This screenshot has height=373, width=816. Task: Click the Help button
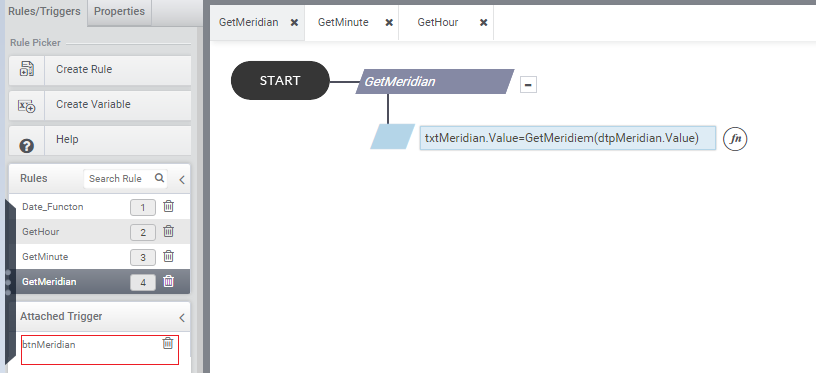pos(100,140)
